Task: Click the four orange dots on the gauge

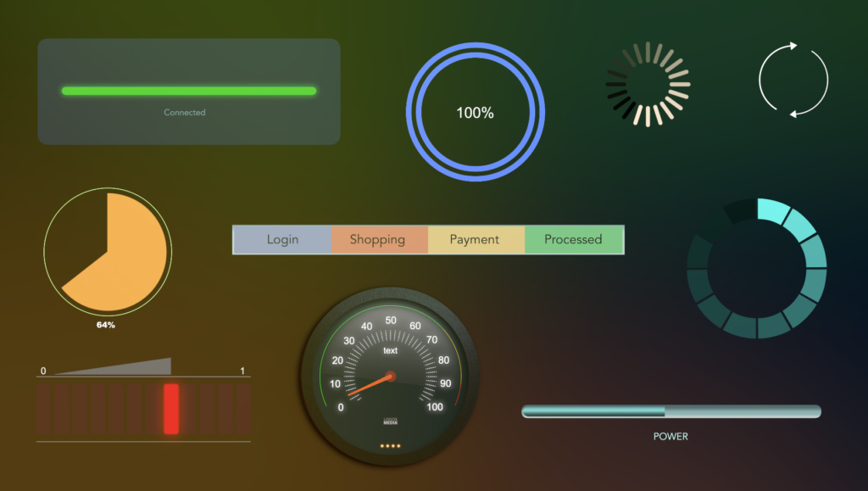Action: (390, 445)
